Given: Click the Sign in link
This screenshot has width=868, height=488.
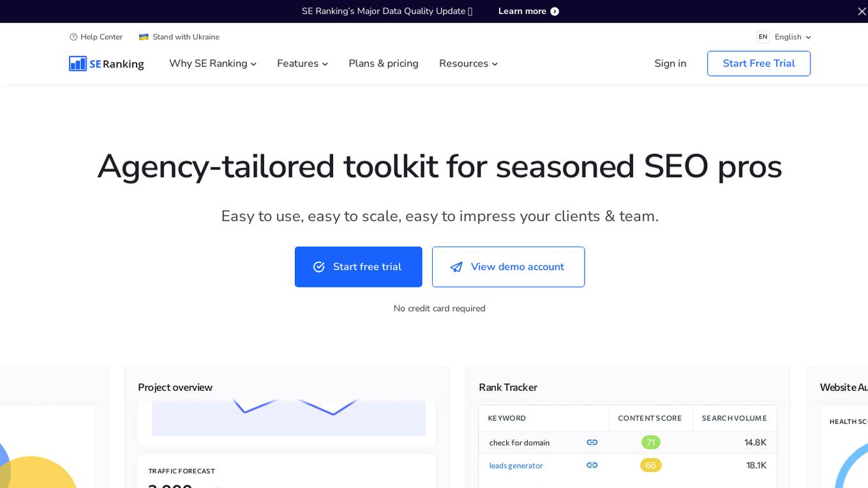Looking at the screenshot, I should point(670,63).
